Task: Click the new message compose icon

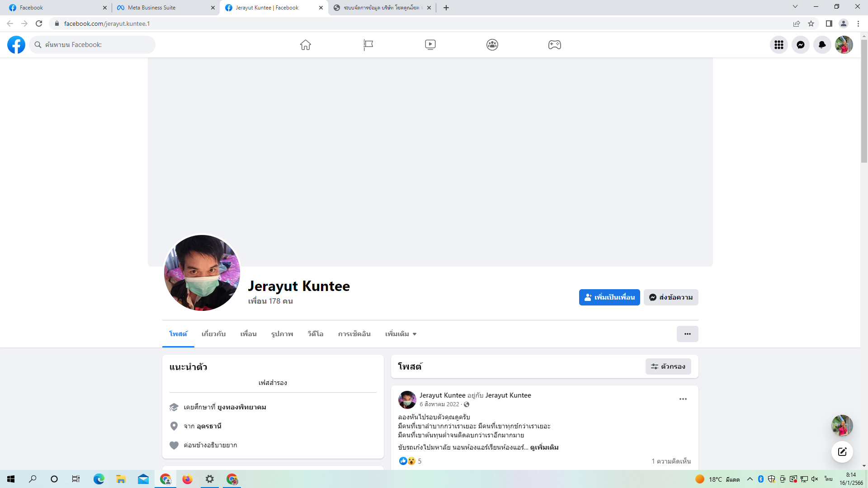Action: (842, 451)
